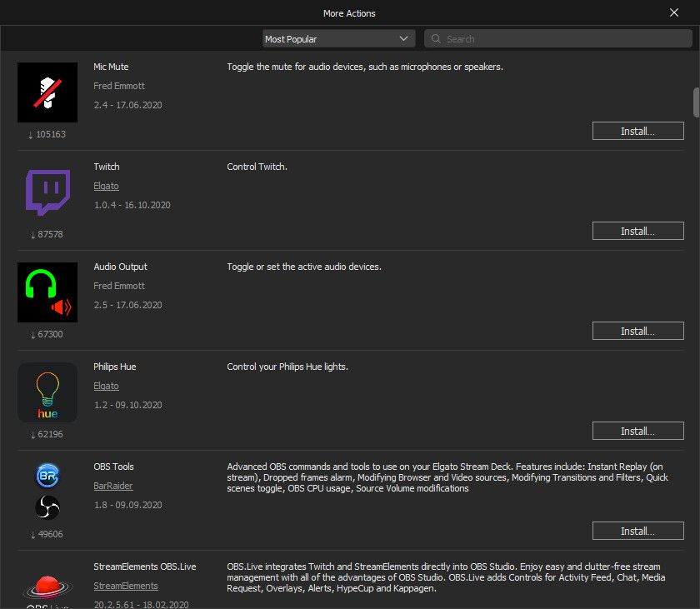Click the Mic Mute description text
The image size is (700, 609).
pyautogui.click(x=365, y=67)
